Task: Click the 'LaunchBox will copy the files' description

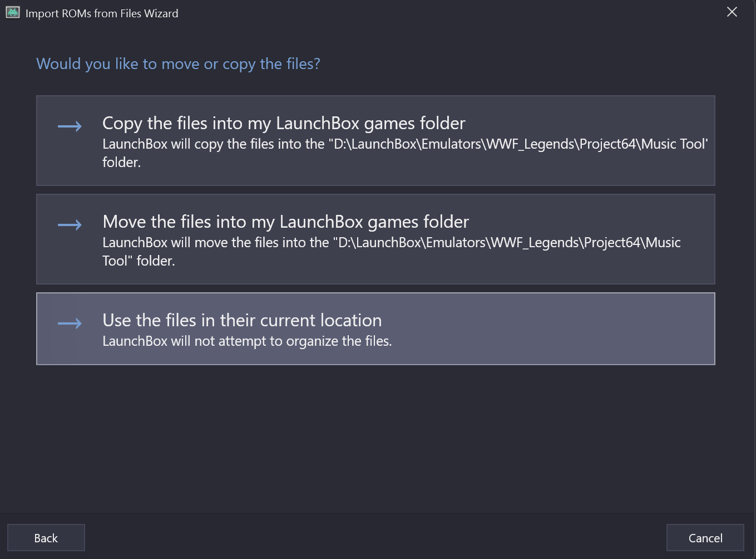Action: click(x=405, y=153)
